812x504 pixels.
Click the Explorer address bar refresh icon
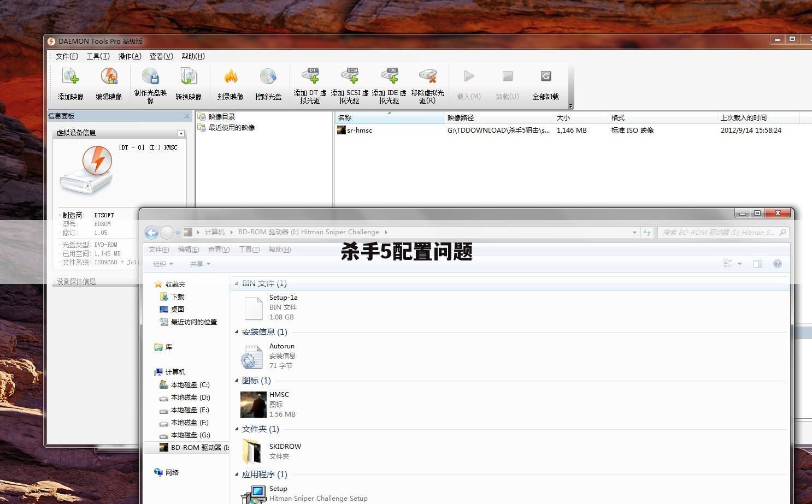647,232
